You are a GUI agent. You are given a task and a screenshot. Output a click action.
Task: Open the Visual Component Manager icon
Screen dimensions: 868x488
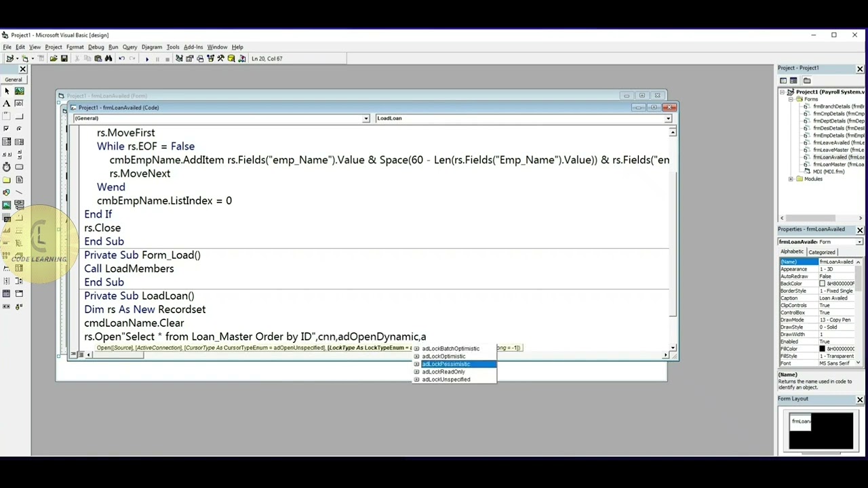(242, 58)
